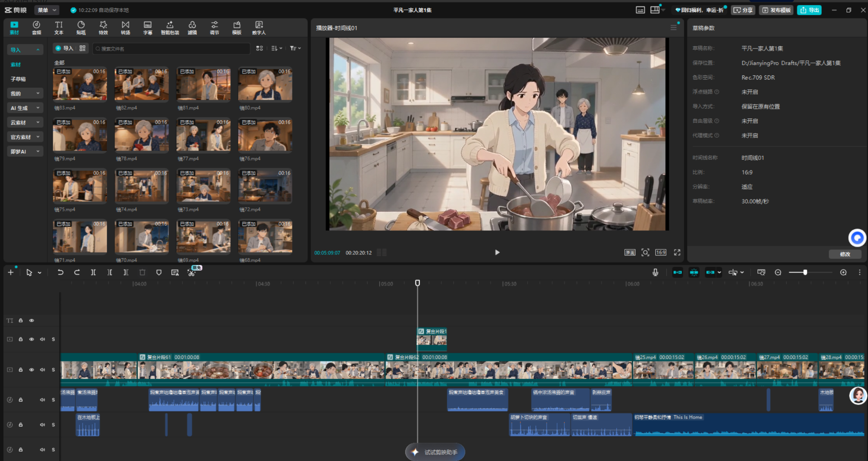The image size is (868, 461).
Task: Click the 修改 button in draft parameters
Action: tap(845, 254)
